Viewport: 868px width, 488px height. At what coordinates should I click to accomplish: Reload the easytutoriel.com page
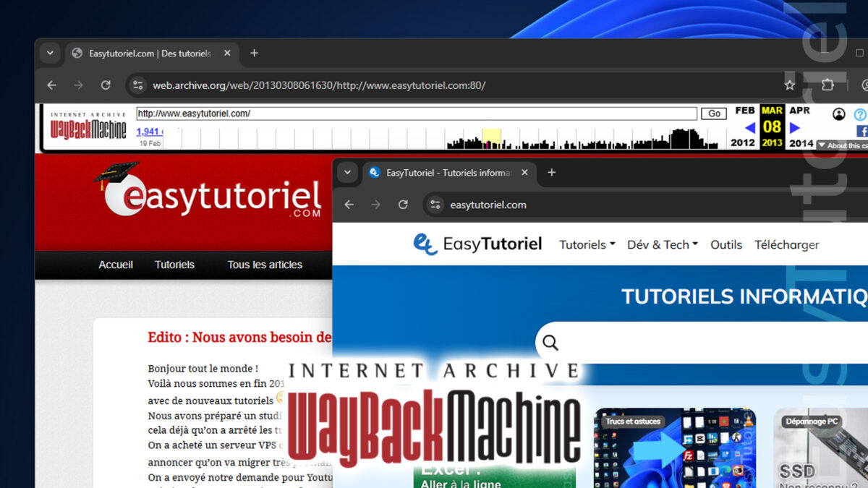tap(403, 205)
